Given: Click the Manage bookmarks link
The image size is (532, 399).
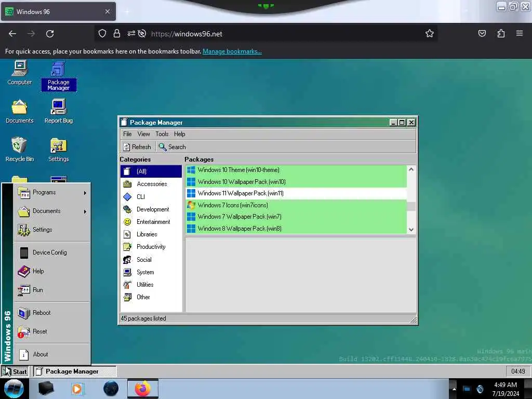Looking at the screenshot, I should (232, 51).
